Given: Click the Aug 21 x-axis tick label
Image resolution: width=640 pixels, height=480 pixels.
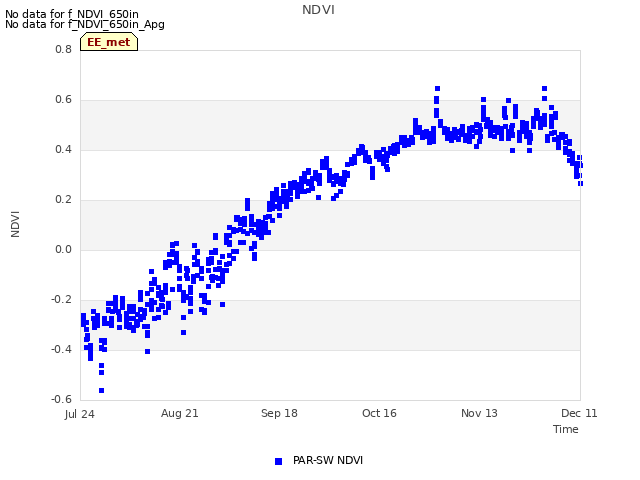Looking at the screenshot, I should 180,413.
